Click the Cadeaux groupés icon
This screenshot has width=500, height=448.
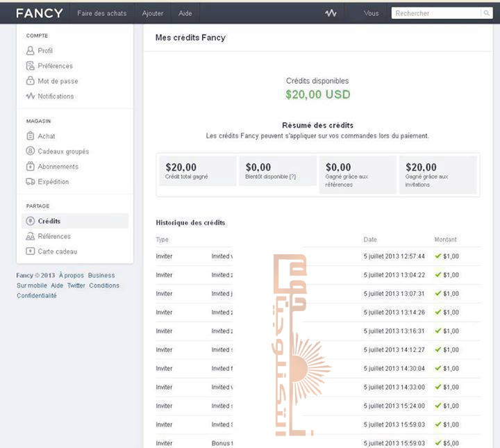pos(31,151)
